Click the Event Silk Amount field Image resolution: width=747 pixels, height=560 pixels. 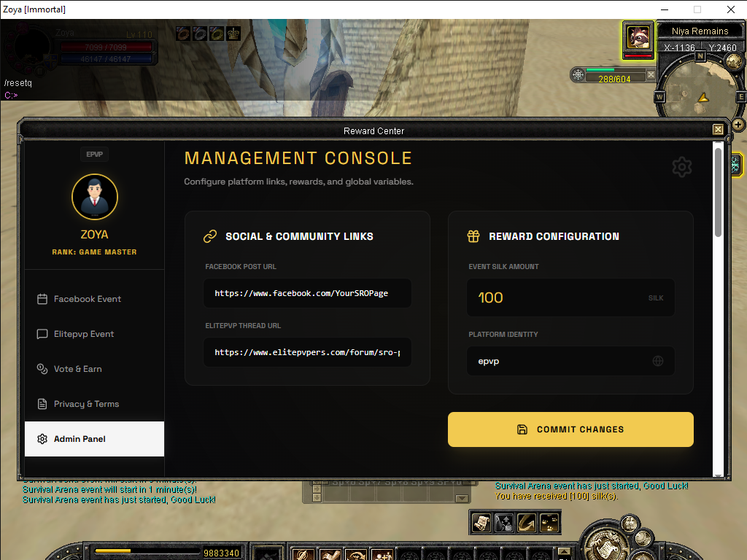click(x=570, y=297)
